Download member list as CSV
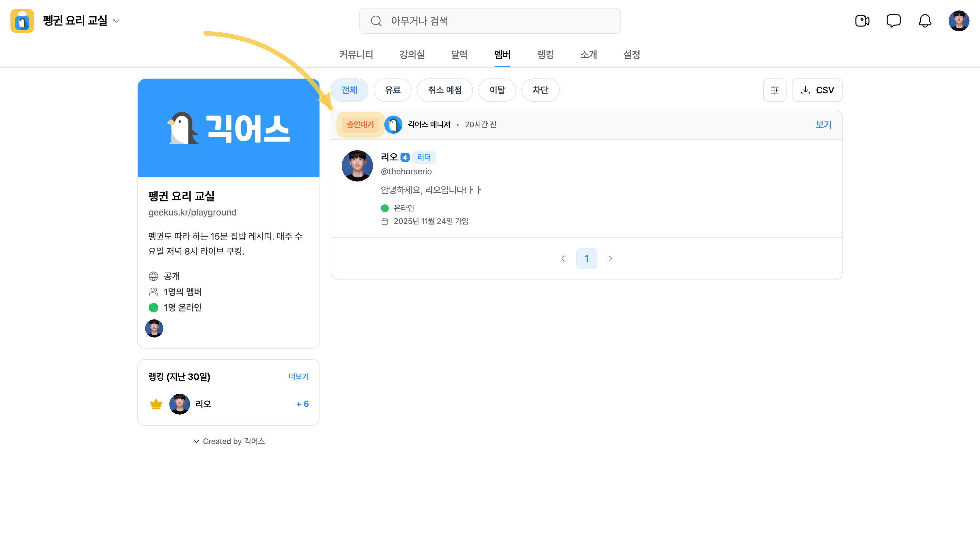The width and height of the screenshot is (980, 555). click(x=817, y=90)
